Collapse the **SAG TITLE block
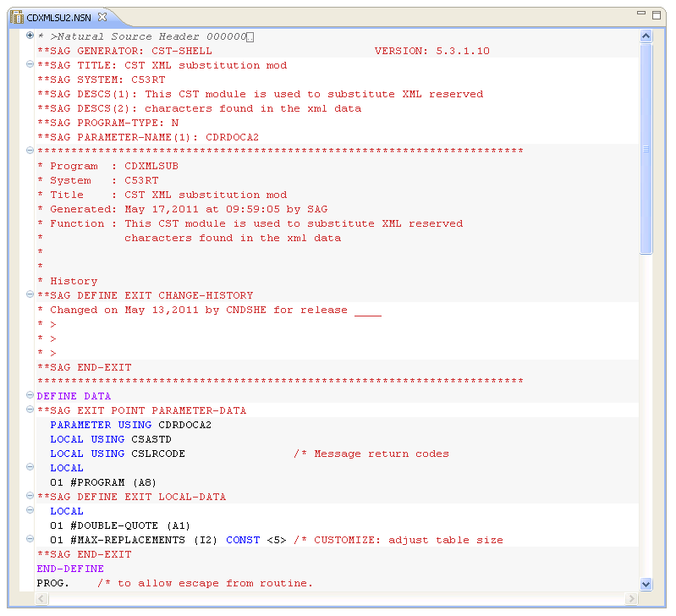This screenshot has height=616, width=676. click(30, 65)
